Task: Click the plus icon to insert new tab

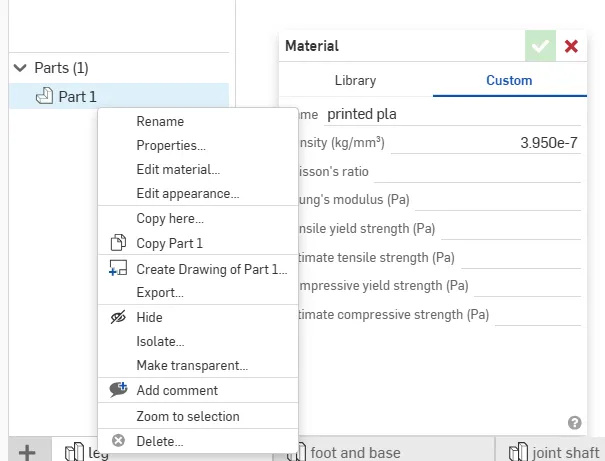Action: point(27,452)
